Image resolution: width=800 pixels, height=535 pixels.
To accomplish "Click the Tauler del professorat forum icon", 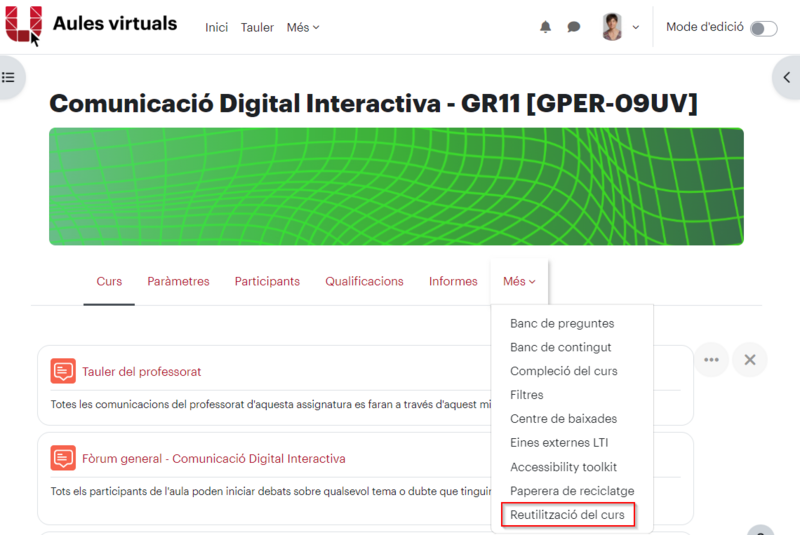I will coord(63,371).
